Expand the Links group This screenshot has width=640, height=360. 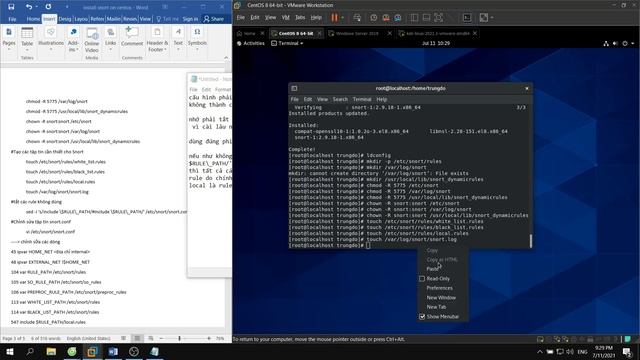(111, 38)
